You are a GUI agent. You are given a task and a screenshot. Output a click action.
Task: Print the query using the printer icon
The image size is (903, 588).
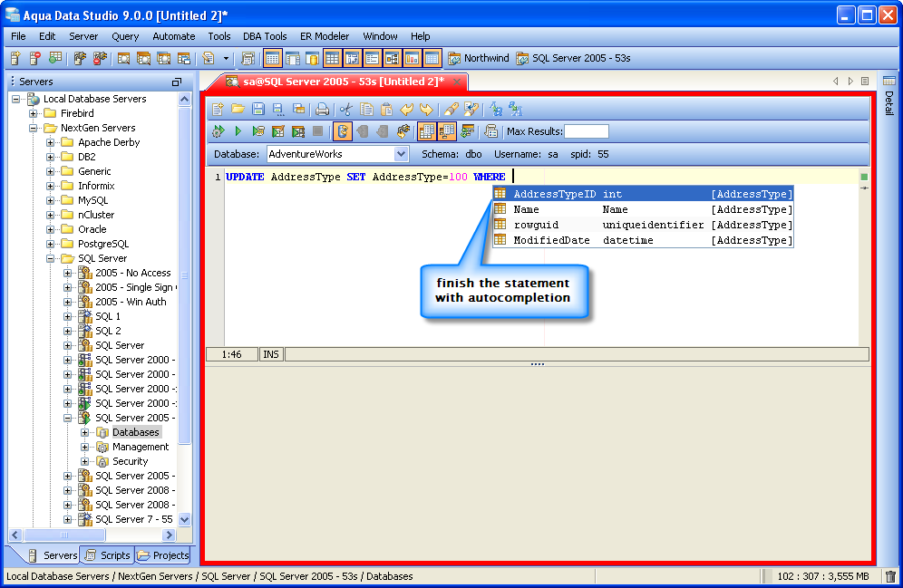[323, 110]
